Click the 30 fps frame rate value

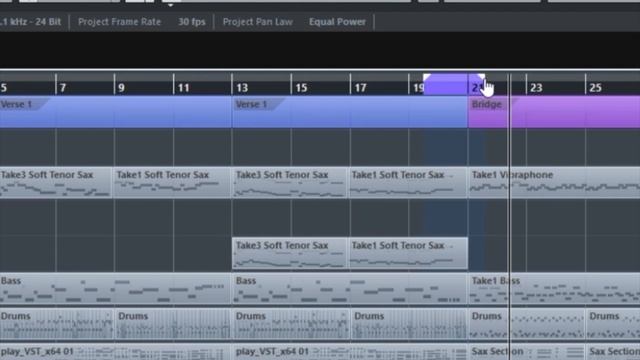click(x=191, y=22)
